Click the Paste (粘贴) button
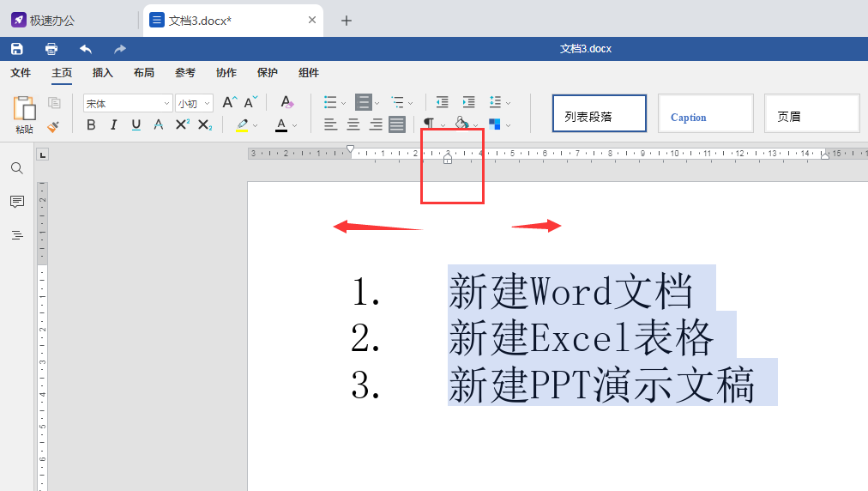 24,115
